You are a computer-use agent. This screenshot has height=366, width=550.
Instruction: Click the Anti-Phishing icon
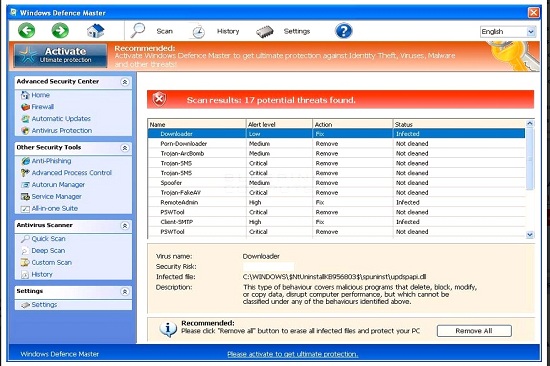coord(25,161)
